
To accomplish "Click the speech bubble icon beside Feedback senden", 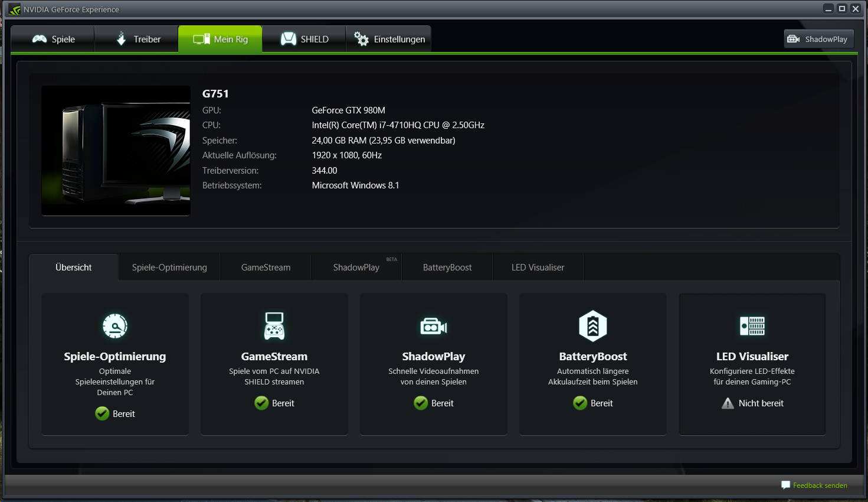I will [785, 485].
